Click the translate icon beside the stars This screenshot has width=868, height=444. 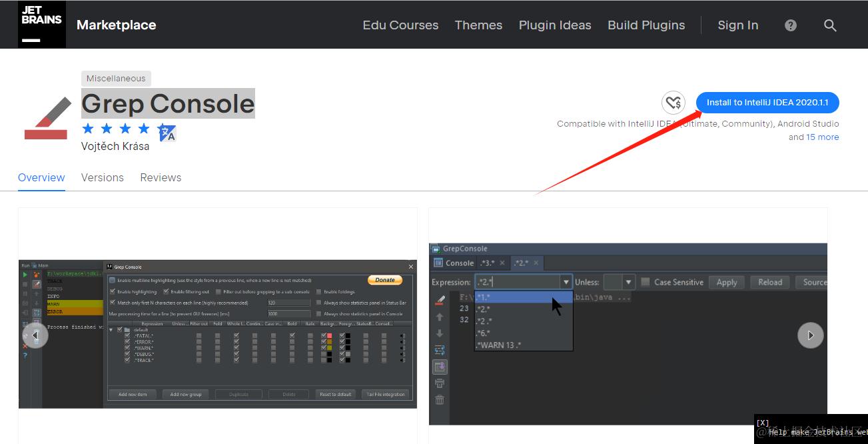coord(167,133)
